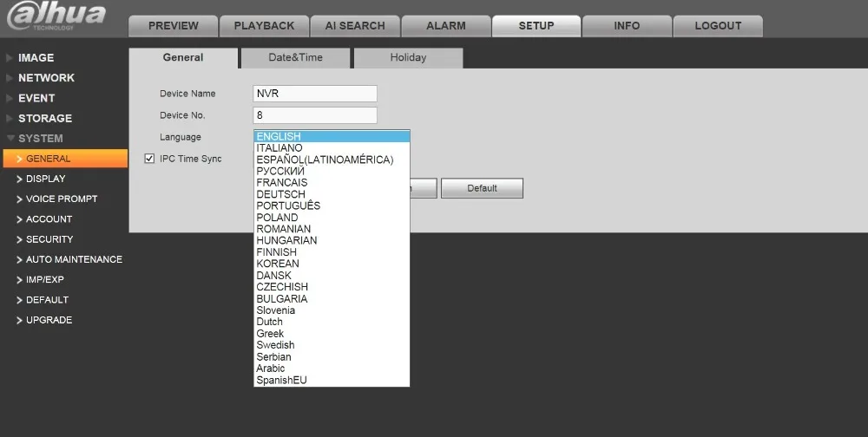Open the DISPLAY settings page
The width and height of the screenshot is (868, 437).
click(x=45, y=179)
